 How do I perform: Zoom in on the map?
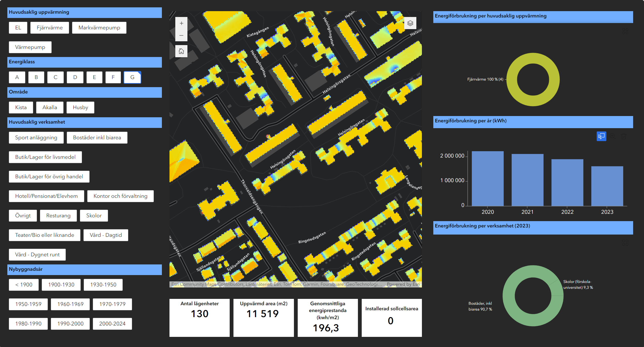pos(181,23)
